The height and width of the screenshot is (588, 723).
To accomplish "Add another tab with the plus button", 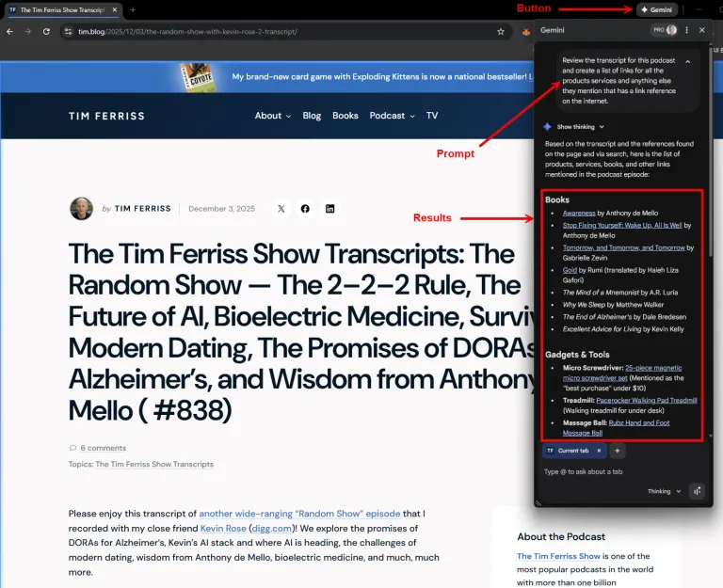I will click(x=617, y=451).
